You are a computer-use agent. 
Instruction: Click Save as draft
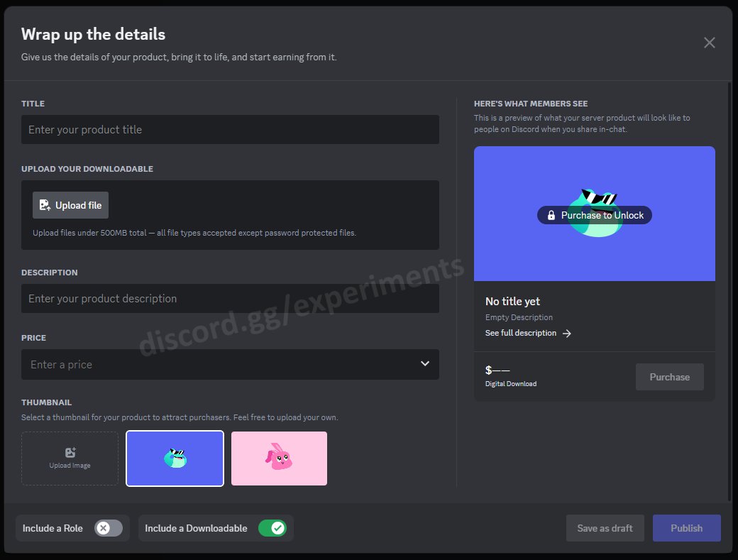point(605,528)
